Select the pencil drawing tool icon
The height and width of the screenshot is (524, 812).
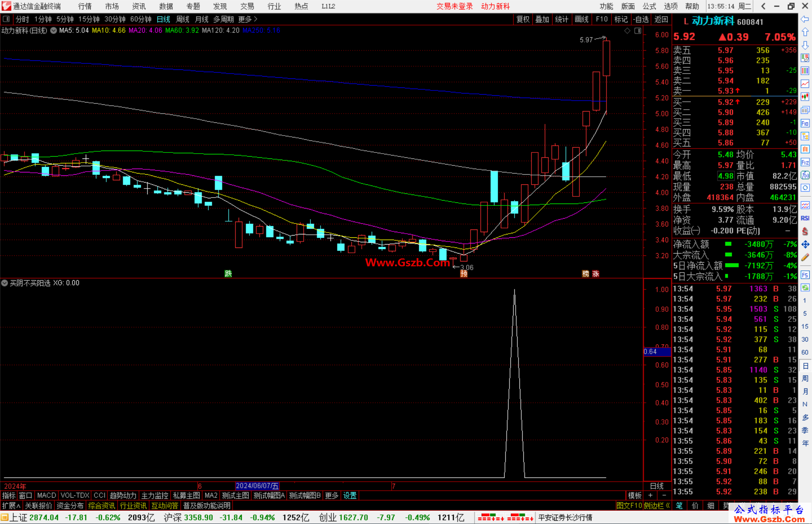[x=805, y=257]
